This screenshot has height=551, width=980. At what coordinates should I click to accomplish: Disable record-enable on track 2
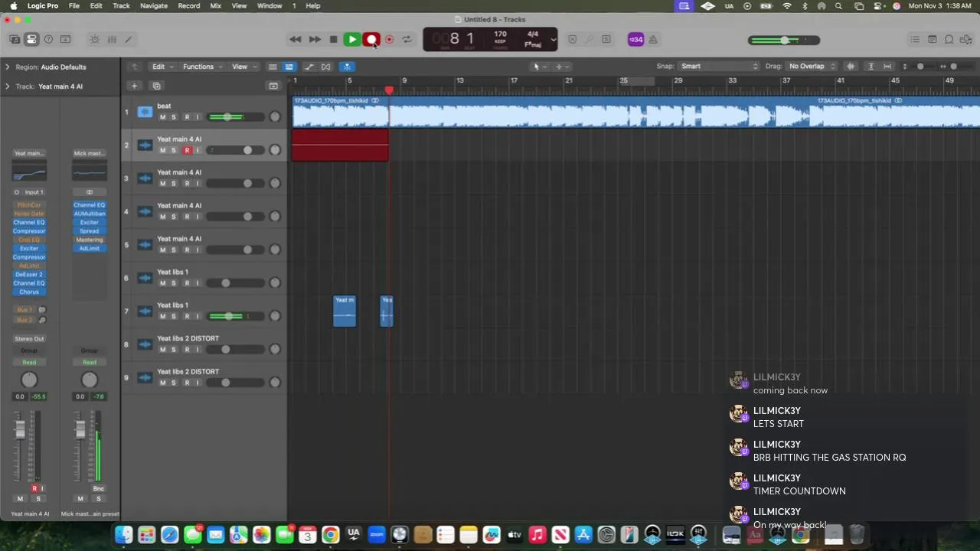click(187, 150)
